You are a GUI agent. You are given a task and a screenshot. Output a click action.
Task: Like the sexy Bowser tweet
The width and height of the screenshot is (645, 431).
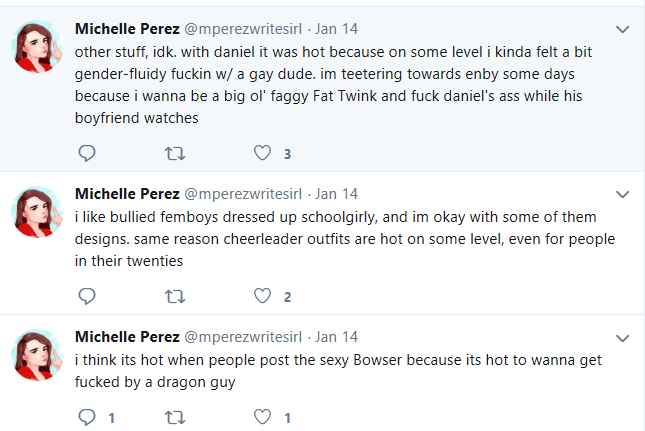click(x=262, y=417)
